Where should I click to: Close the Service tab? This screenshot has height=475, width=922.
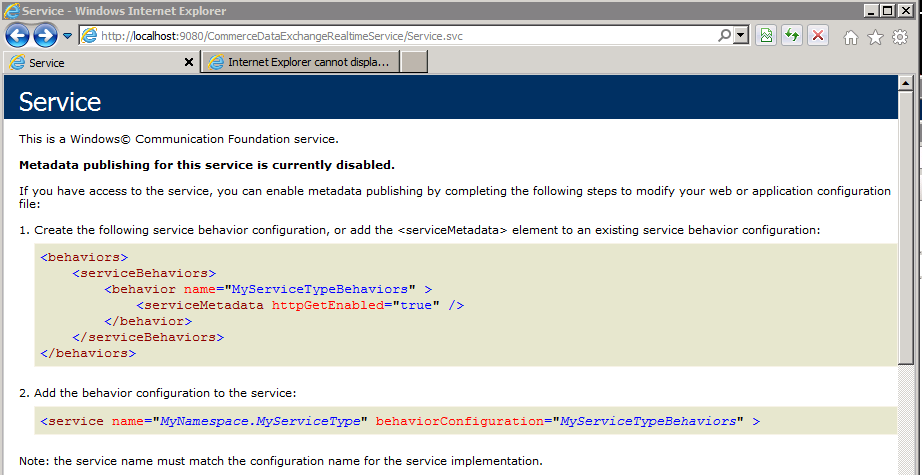tap(189, 62)
